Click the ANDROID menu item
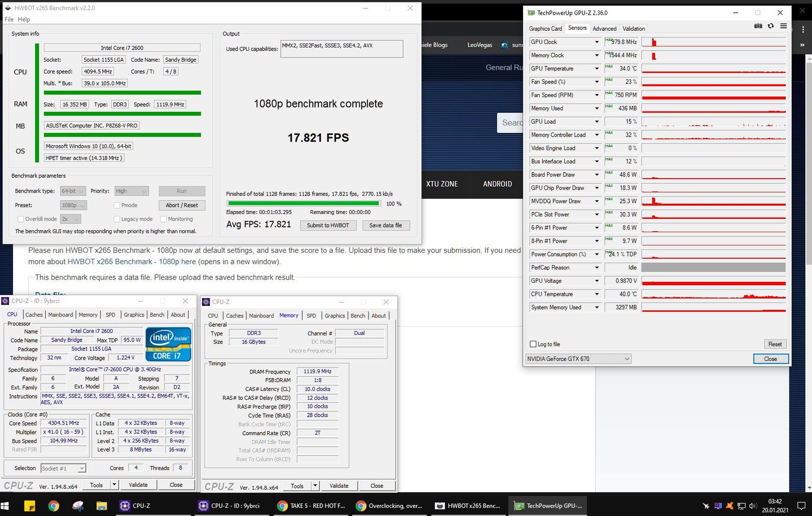The width and height of the screenshot is (812, 516). 497,184
